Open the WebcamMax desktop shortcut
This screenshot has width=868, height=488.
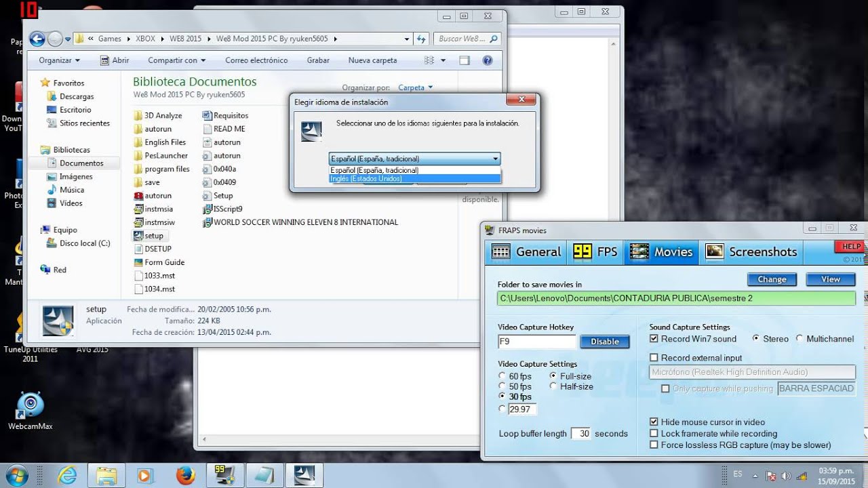(30, 411)
